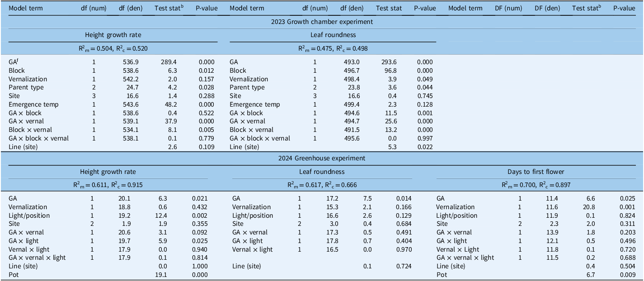Select the R²m = 0.700, R²c = 0.897 line
Image resolution: width=644 pixels, height=281 pixels.
click(536, 185)
